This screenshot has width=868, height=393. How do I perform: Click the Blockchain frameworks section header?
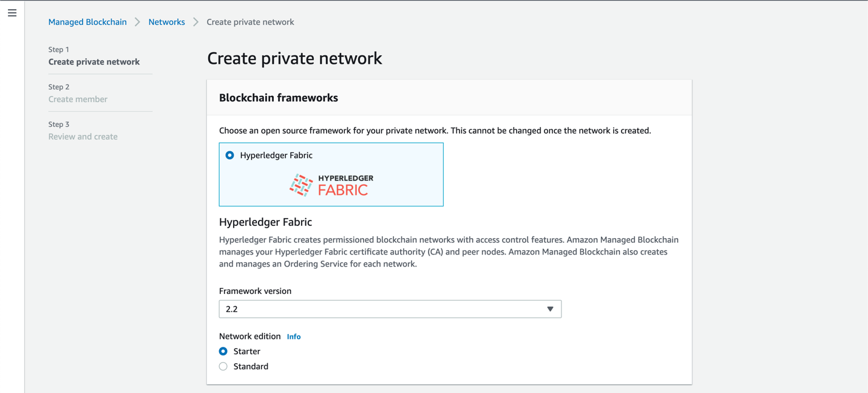pos(279,98)
